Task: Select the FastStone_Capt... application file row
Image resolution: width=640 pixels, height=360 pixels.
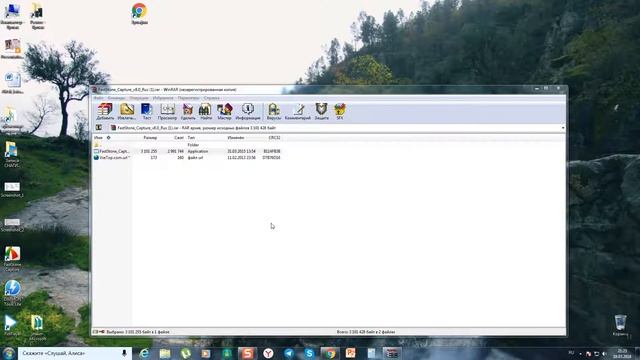Action: 187,151
